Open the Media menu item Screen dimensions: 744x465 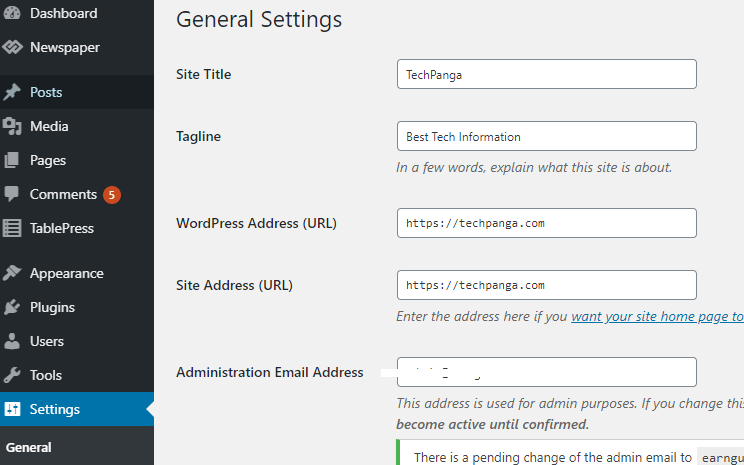click(77, 126)
